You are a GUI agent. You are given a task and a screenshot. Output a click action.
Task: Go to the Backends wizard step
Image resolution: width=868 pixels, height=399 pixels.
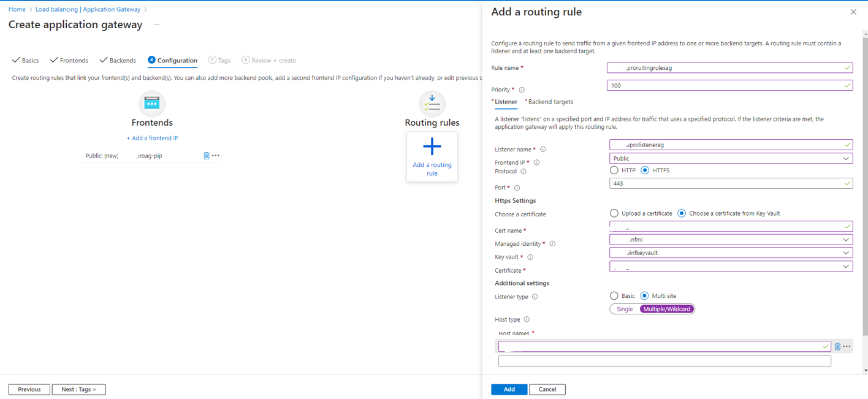click(x=118, y=61)
